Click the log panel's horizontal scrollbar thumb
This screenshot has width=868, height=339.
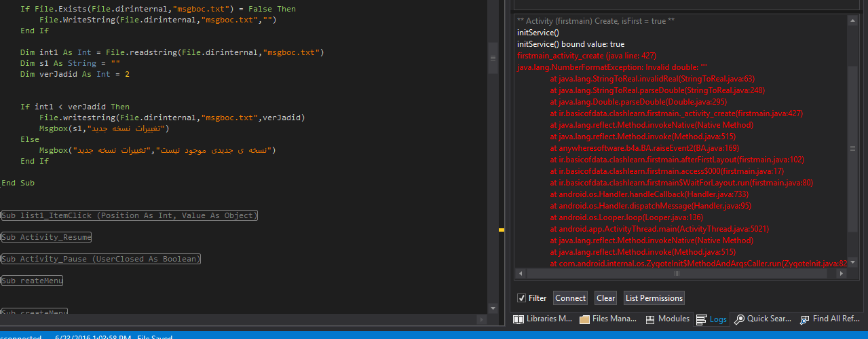tap(677, 274)
